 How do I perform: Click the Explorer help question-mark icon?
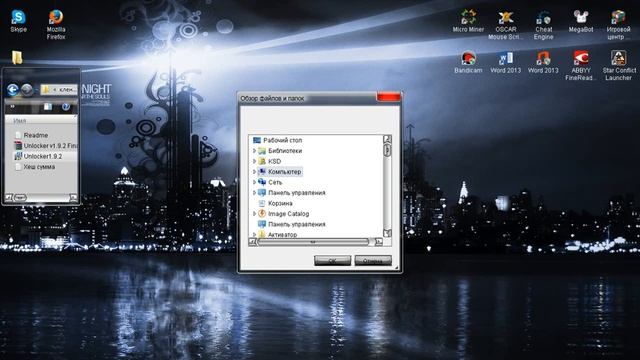tap(66, 107)
